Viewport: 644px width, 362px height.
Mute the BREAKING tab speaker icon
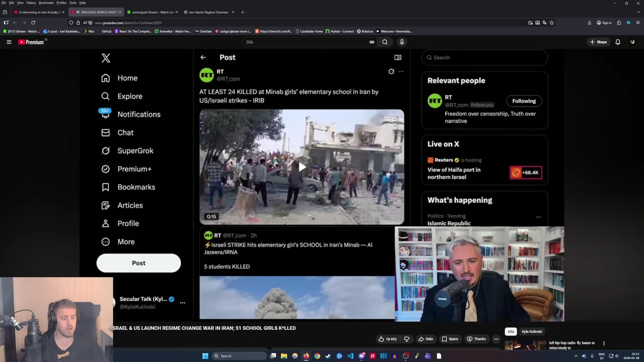78,12
